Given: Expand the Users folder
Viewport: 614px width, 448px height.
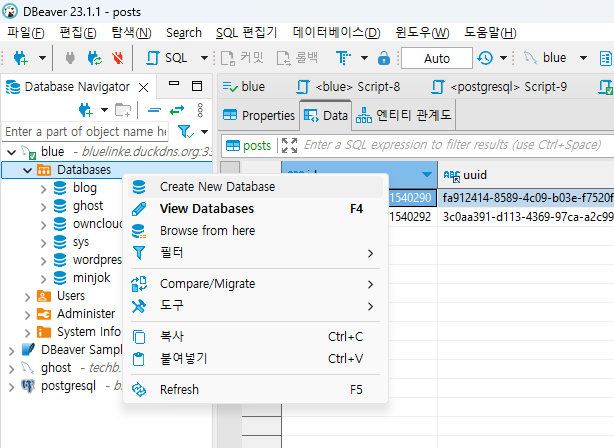Looking at the screenshot, I should 27,295.
